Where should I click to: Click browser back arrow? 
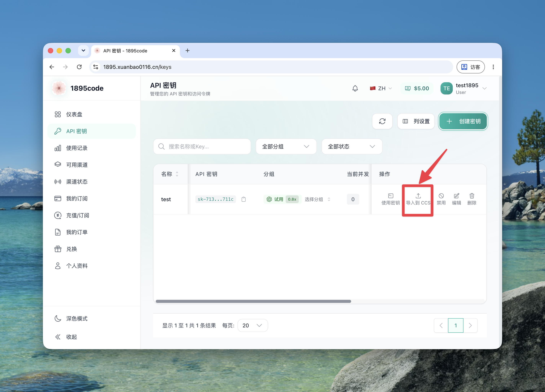tap(52, 67)
